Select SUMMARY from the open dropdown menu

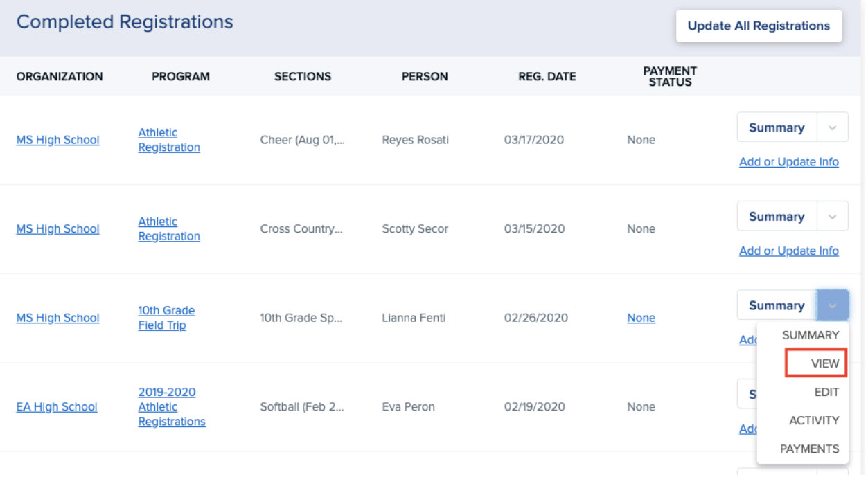(x=811, y=335)
